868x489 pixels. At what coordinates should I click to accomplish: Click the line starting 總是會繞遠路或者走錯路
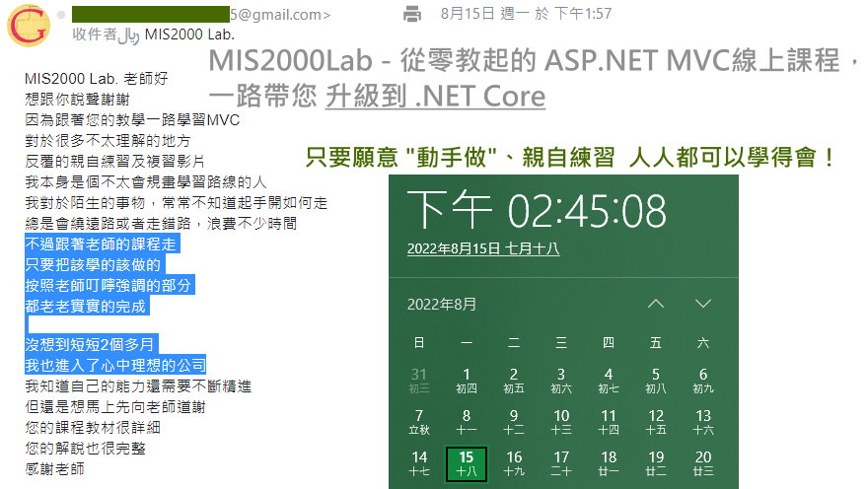point(161,224)
